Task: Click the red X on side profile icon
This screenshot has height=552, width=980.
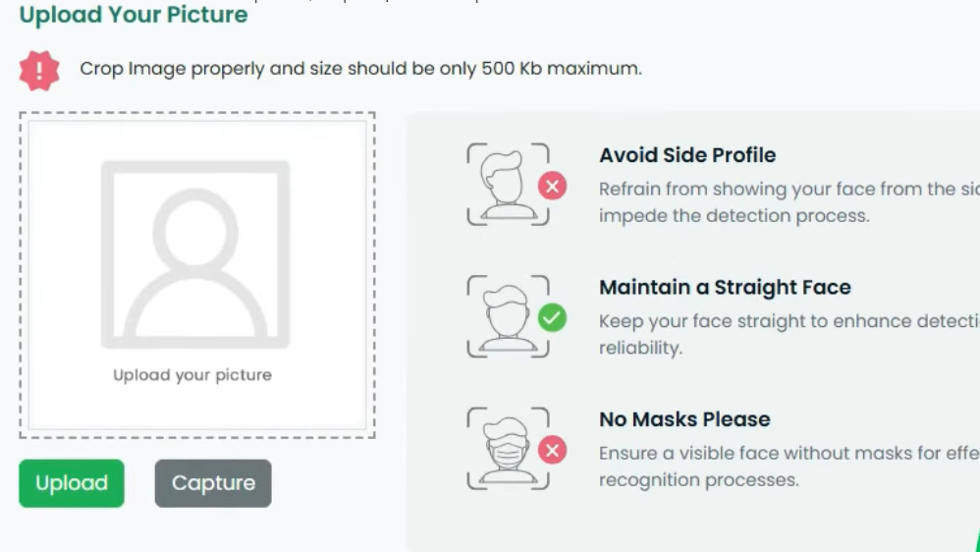Action: coord(552,186)
